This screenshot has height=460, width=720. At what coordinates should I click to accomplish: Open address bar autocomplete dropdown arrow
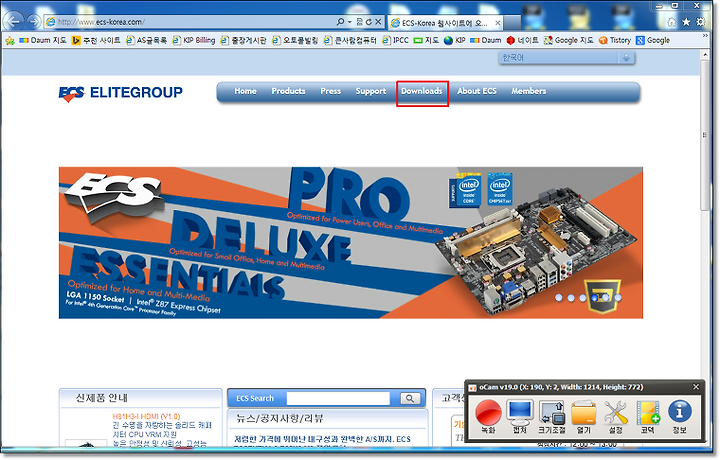[349, 22]
